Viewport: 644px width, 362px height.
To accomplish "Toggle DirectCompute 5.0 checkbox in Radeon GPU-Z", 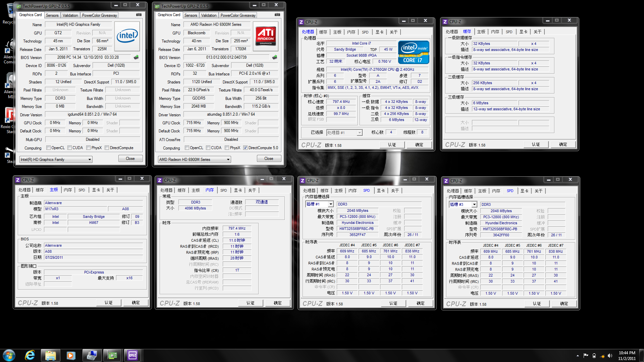I will (x=246, y=148).
